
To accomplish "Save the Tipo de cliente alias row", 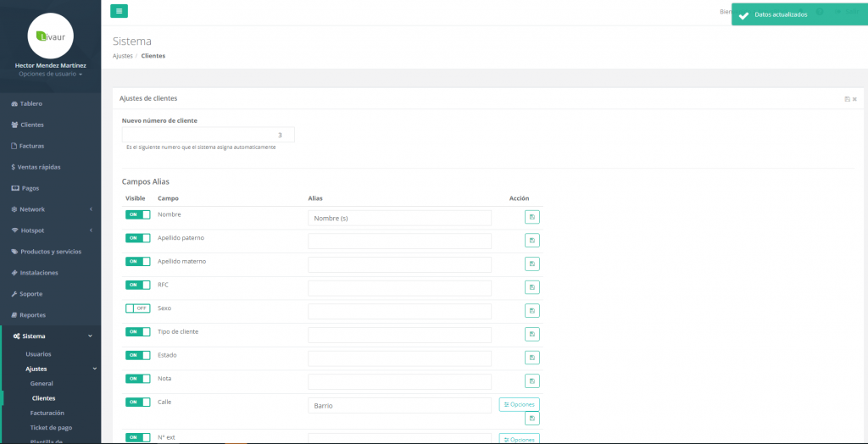I will [x=532, y=335].
